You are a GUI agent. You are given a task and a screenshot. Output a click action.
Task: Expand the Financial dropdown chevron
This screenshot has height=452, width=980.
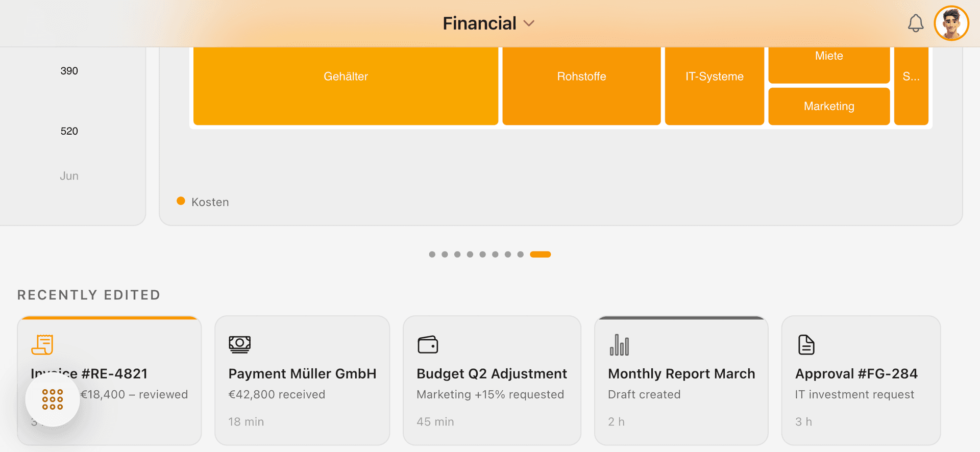coord(529,23)
